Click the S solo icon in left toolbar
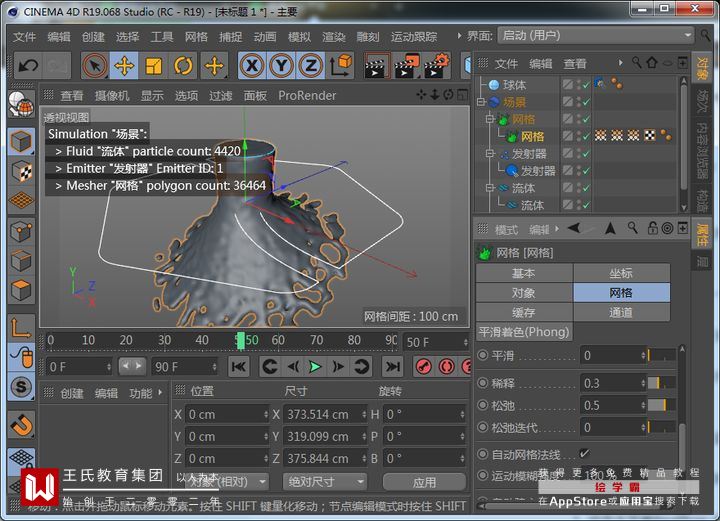720x521 pixels. (21, 387)
